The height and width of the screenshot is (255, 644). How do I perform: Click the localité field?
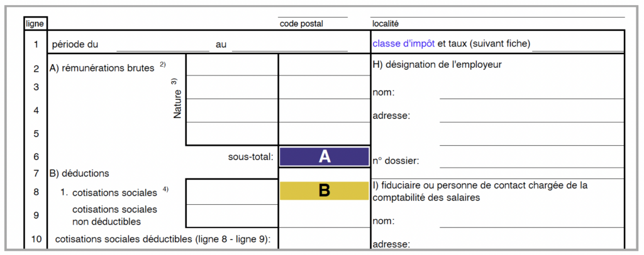pos(497,11)
